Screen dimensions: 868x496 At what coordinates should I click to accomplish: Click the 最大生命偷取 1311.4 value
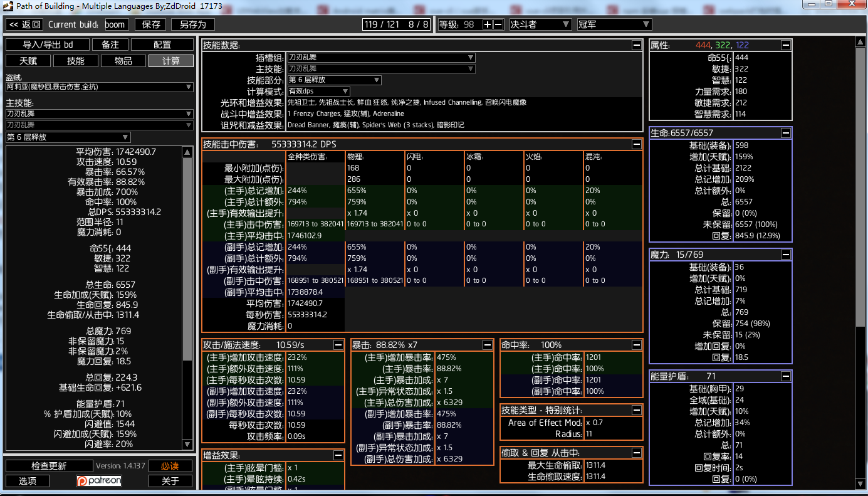click(595, 465)
